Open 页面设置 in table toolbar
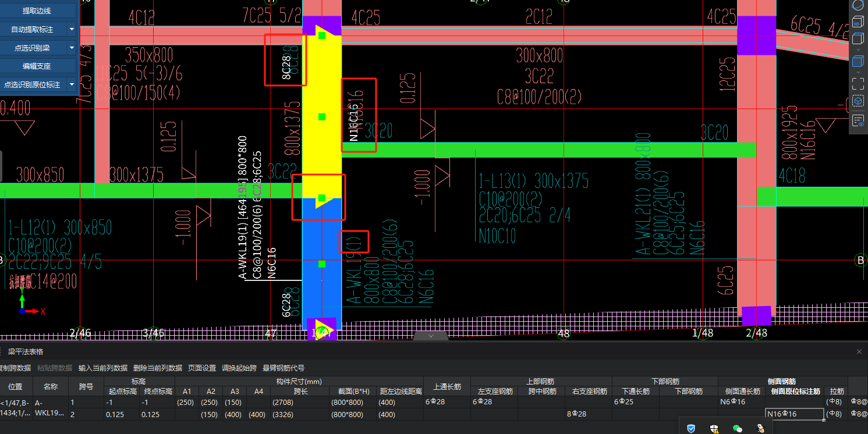 coord(202,368)
